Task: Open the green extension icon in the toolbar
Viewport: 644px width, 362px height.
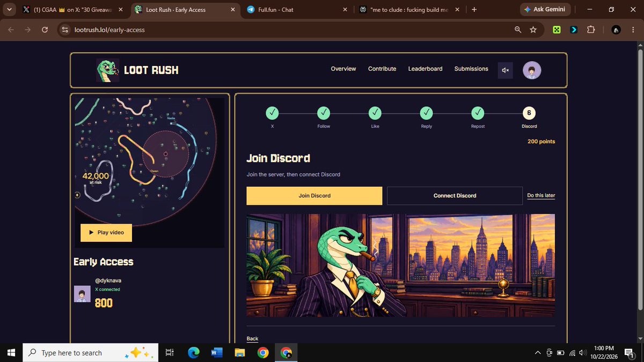Action: click(x=557, y=30)
